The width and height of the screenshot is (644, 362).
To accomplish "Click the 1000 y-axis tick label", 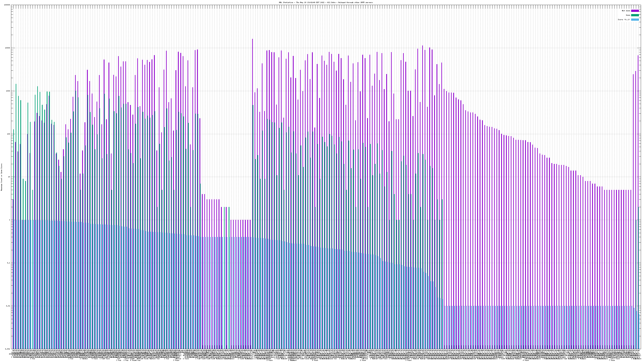I will point(8,91).
